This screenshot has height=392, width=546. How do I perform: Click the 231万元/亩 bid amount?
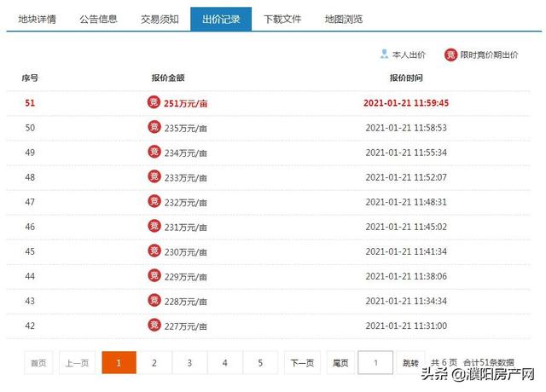[x=186, y=227]
